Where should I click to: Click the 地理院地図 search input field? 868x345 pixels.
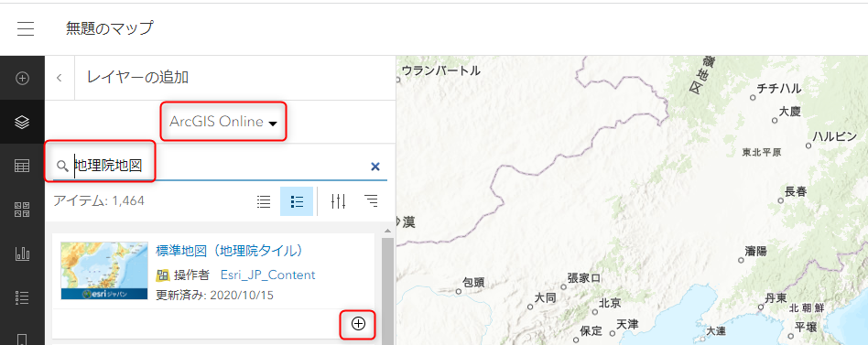221,166
